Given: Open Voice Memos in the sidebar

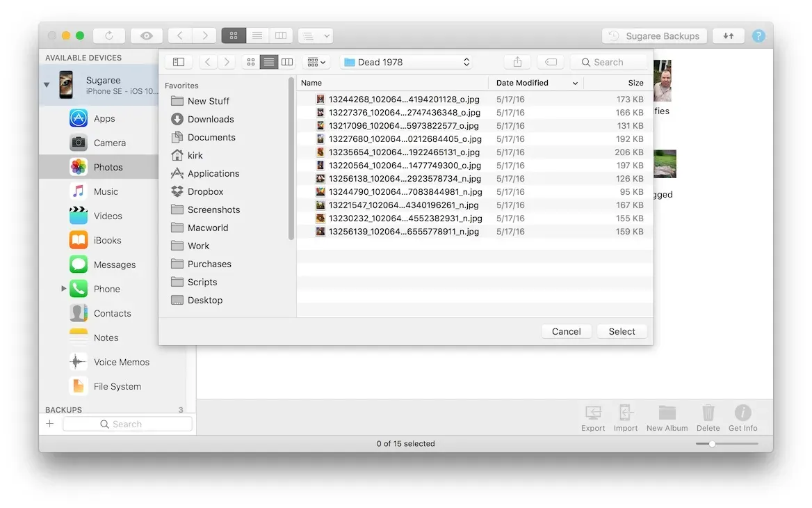Looking at the screenshot, I should (121, 361).
